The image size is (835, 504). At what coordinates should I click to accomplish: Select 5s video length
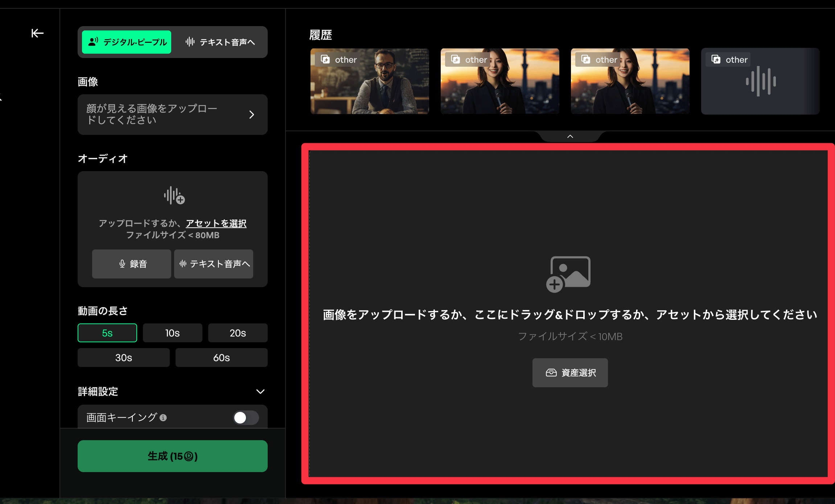[x=107, y=333]
